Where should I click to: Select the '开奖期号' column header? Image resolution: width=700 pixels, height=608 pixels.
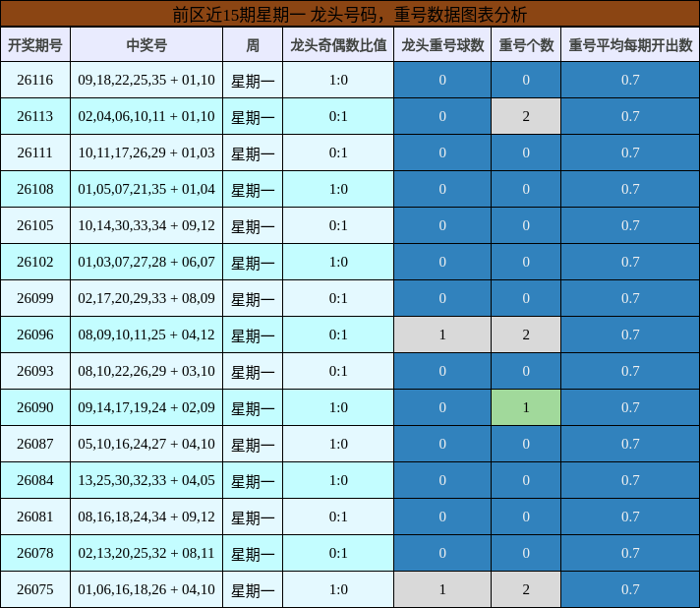coord(35,45)
